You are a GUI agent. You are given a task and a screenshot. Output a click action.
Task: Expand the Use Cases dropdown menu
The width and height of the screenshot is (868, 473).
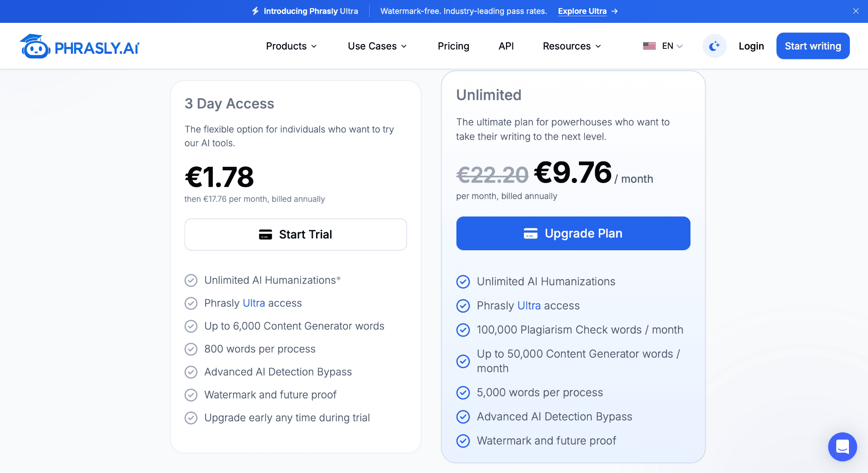(x=377, y=46)
